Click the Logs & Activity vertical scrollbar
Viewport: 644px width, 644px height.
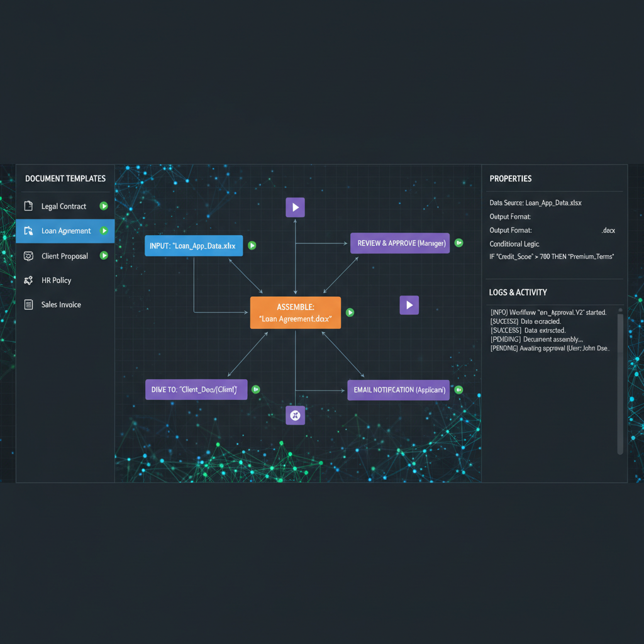pyautogui.click(x=620, y=382)
